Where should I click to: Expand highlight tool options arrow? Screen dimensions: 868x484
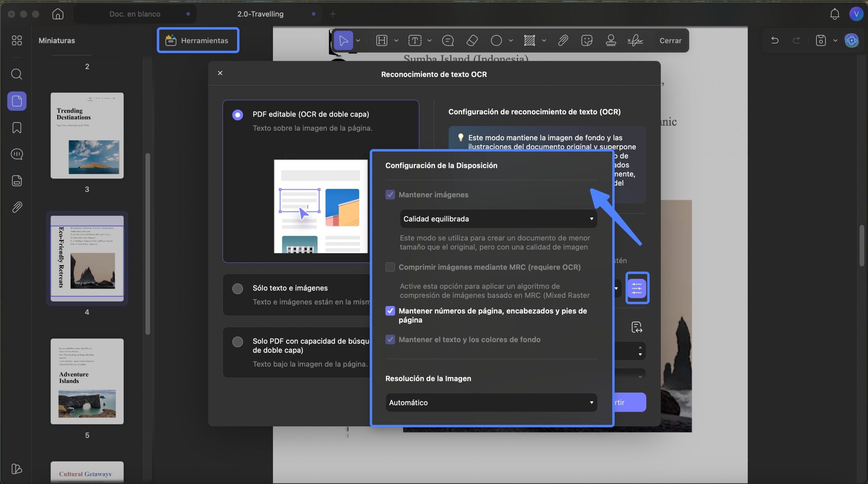[x=396, y=40]
